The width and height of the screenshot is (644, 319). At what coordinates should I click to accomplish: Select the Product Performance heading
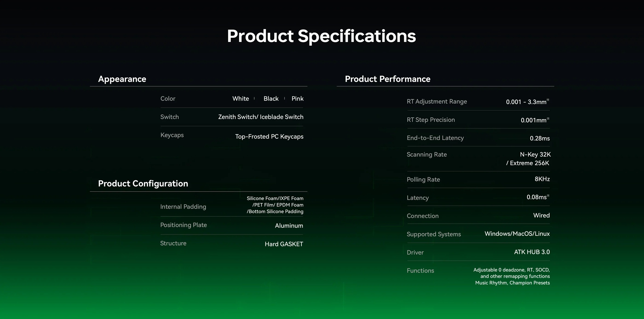388,79
